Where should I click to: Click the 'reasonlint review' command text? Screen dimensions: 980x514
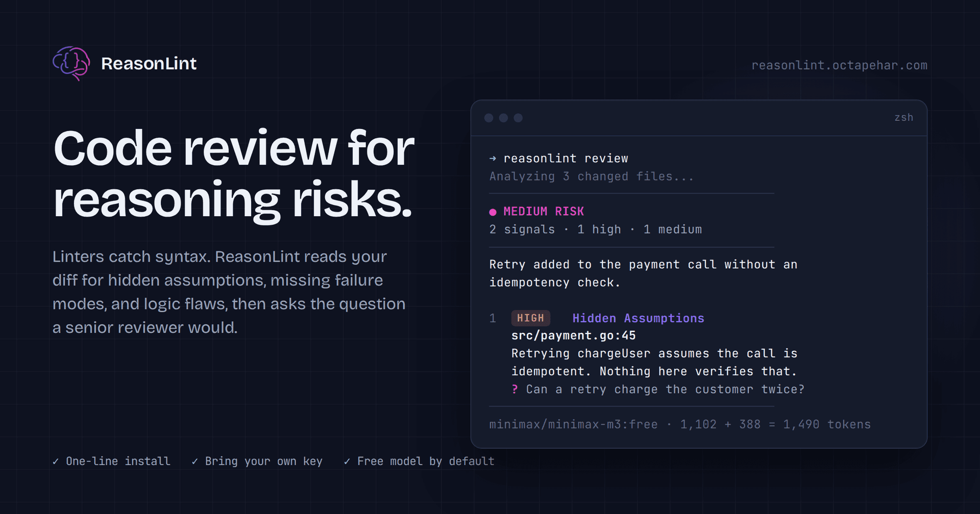point(566,159)
